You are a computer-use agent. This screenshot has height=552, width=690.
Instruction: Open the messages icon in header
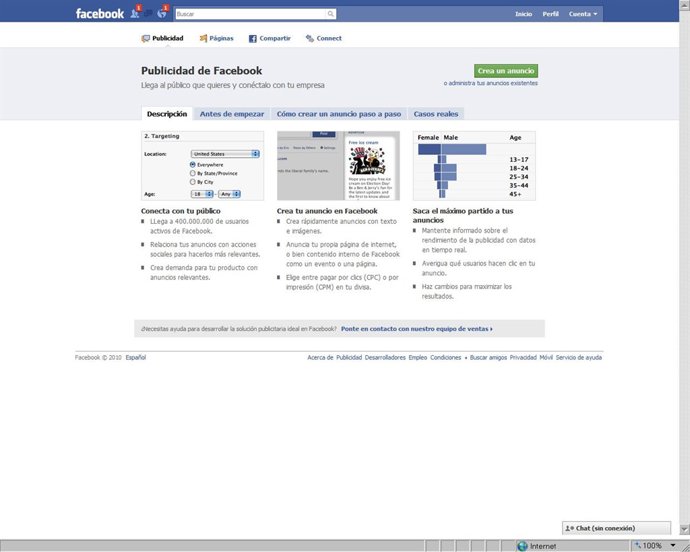pyautogui.click(x=148, y=13)
